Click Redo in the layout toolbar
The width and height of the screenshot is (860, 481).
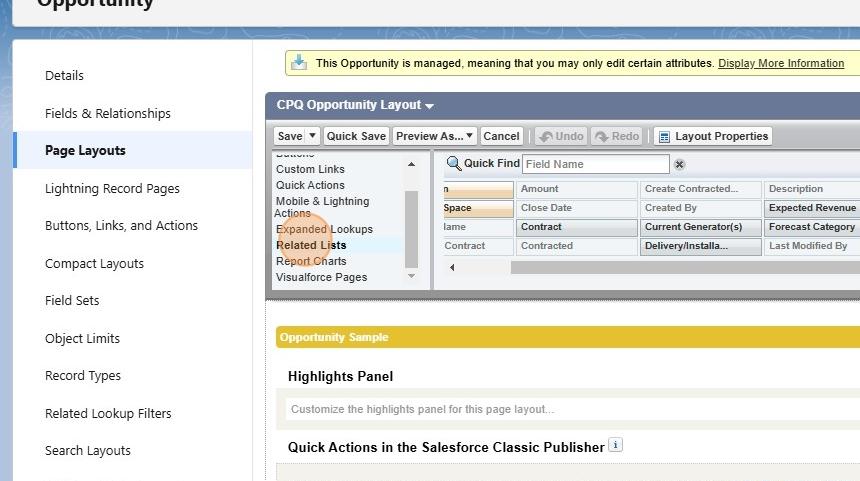(x=617, y=136)
